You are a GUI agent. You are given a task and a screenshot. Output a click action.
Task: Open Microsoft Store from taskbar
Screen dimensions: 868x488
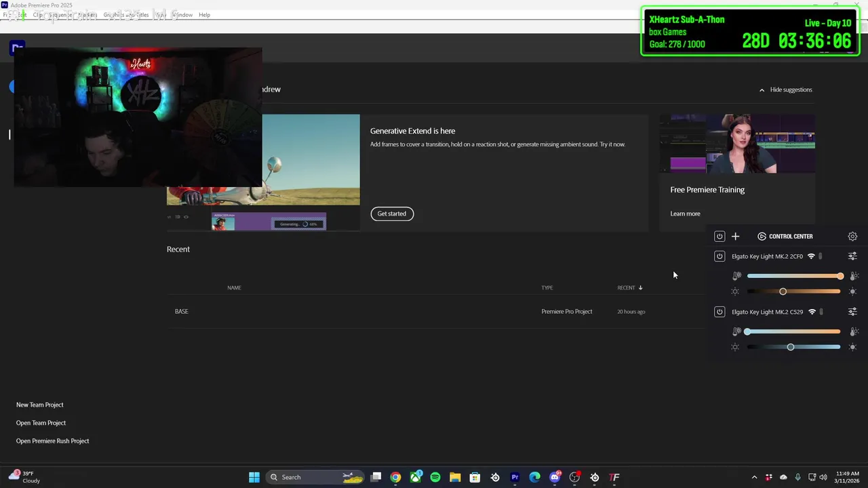pos(475,477)
